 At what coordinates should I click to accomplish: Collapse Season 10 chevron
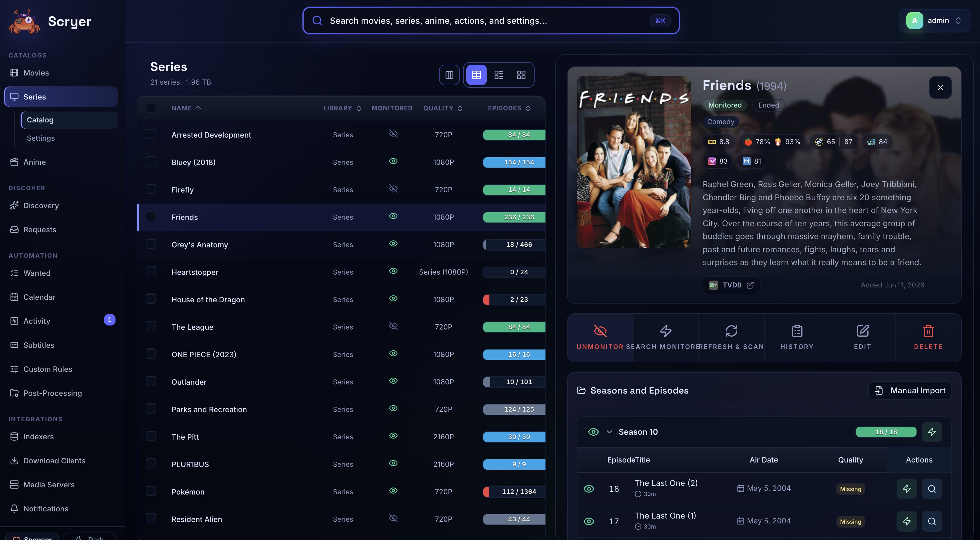tap(609, 432)
